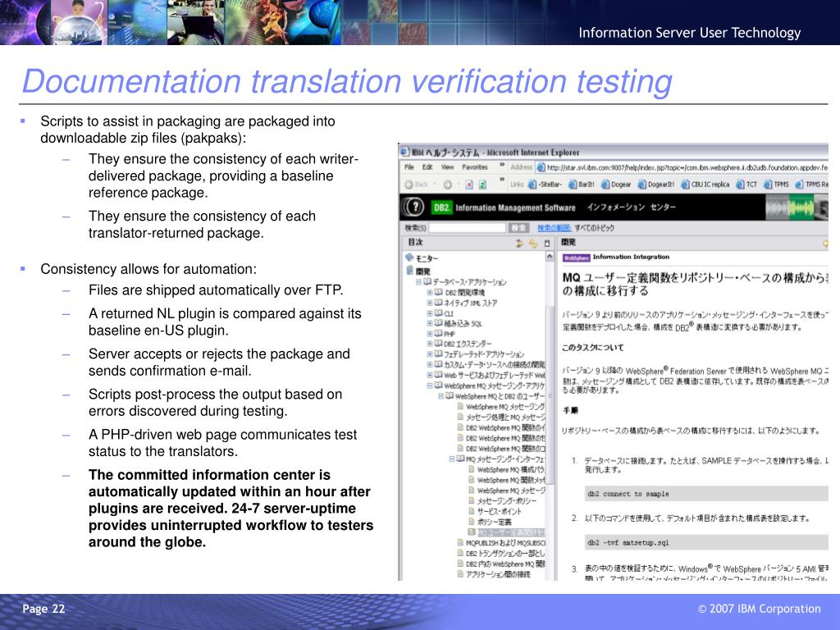Click the sync/refresh contents icon in the 目次 toolbar
Viewport: 840px width, 630px height.
519,243
